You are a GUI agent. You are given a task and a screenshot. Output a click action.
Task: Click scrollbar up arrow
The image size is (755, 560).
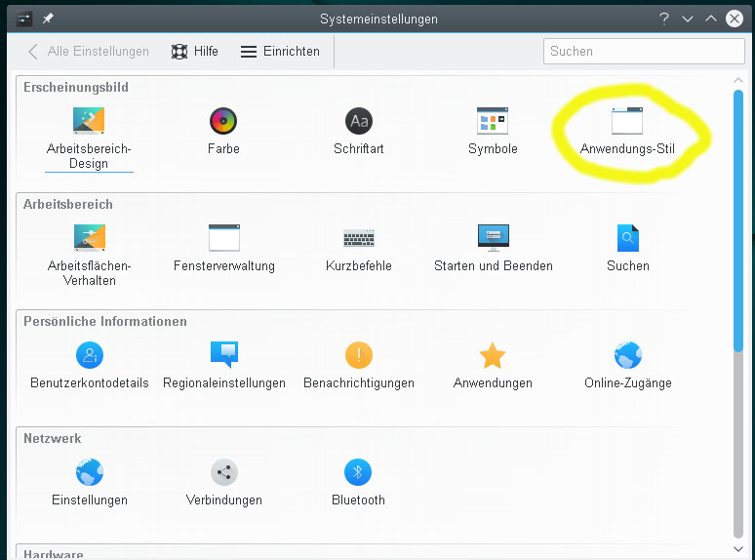738,80
